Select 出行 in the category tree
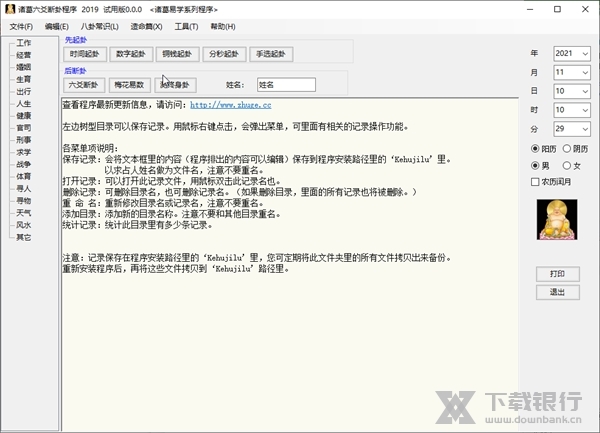Image resolution: width=600 pixels, height=433 pixels. click(24, 91)
